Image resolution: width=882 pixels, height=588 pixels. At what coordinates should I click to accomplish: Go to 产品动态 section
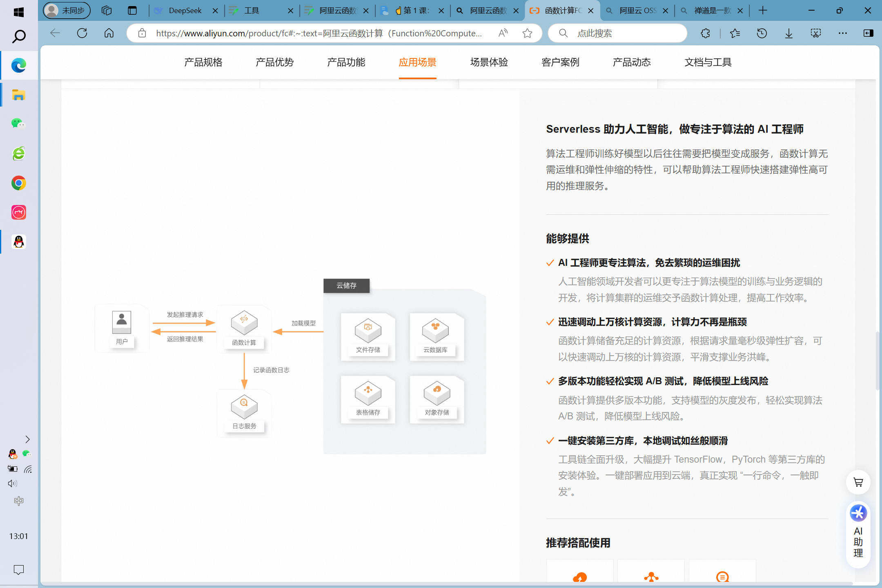click(632, 62)
